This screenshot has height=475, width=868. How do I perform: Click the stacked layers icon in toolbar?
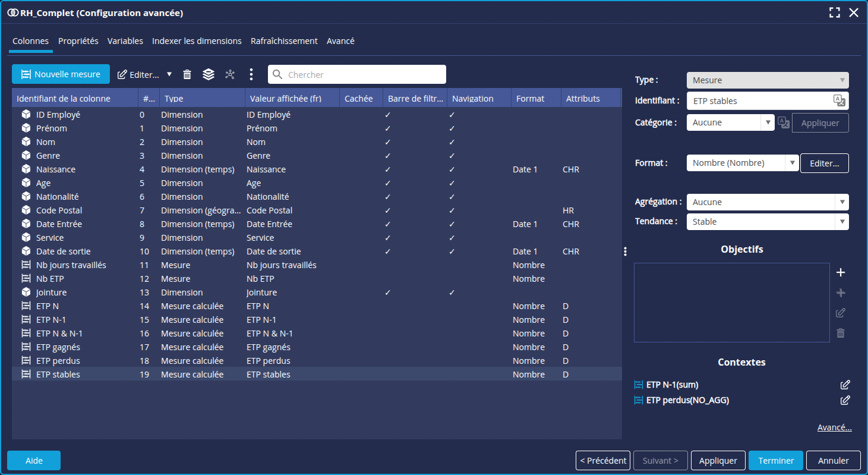click(208, 74)
